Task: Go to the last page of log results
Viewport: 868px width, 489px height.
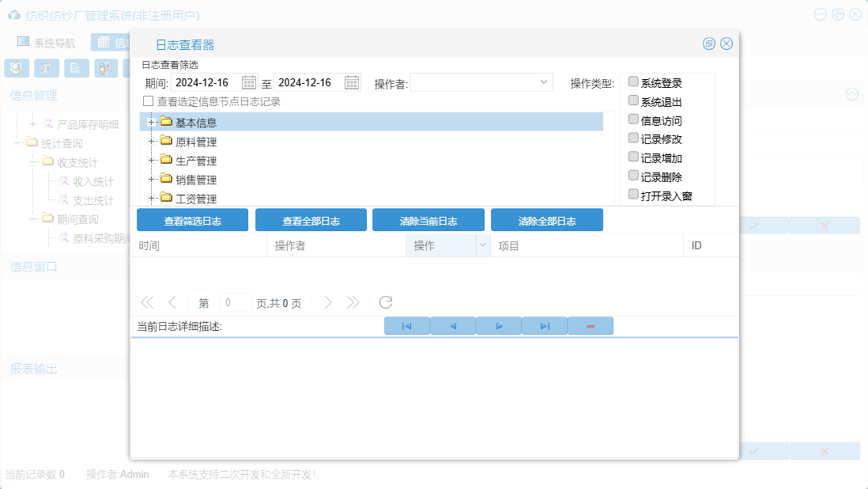Action: [x=353, y=302]
